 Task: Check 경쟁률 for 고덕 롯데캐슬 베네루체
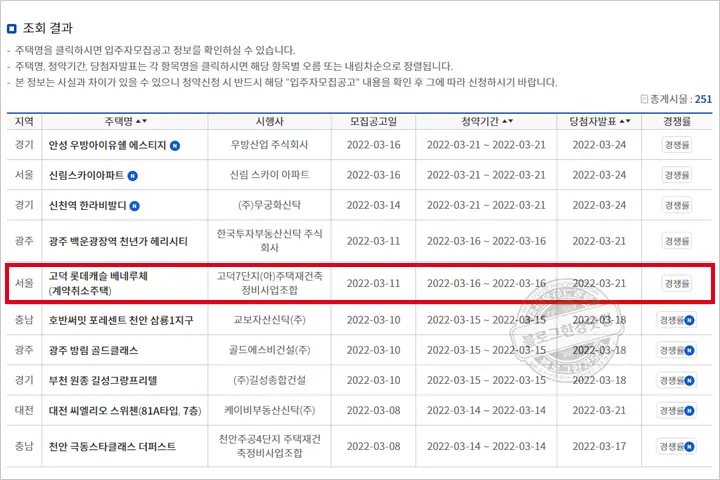677,283
